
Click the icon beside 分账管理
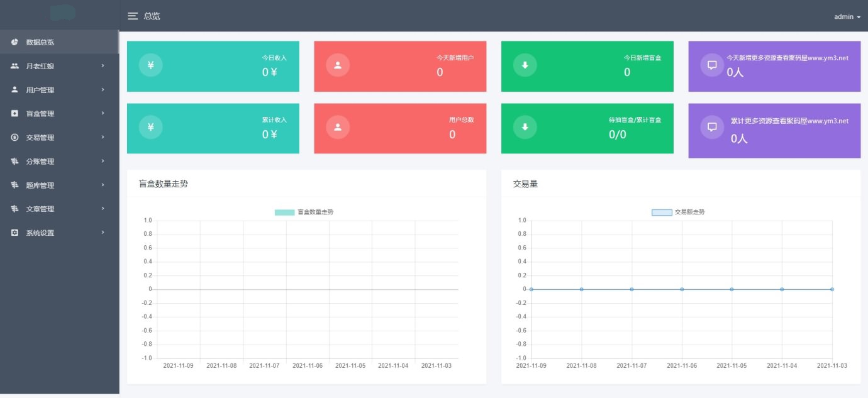(14, 162)
